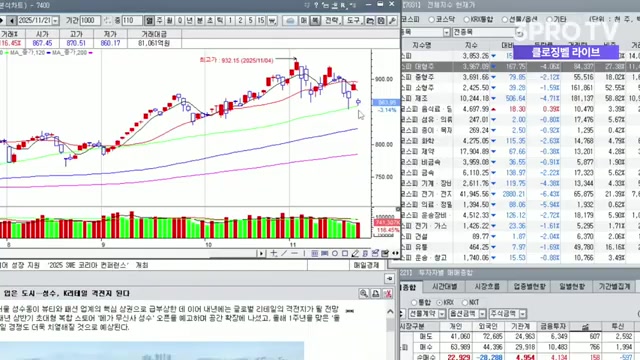Switch to the 시장흐름 tab

487,287
